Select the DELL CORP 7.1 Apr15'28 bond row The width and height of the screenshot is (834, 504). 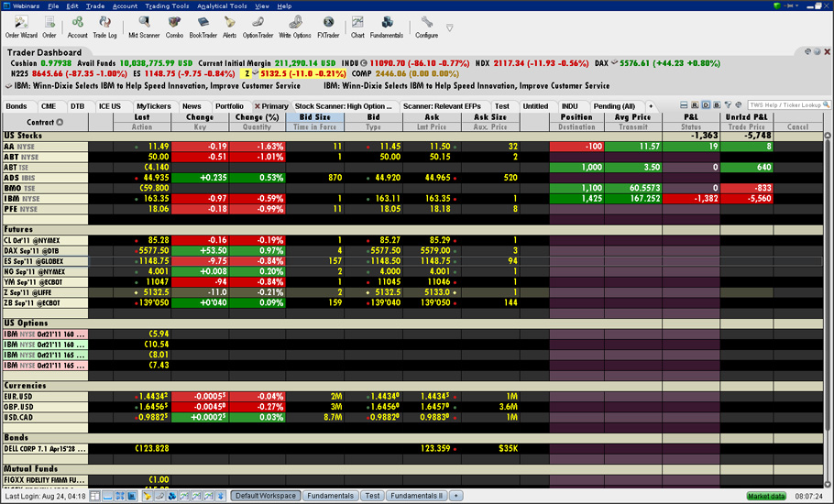point(413,448)
